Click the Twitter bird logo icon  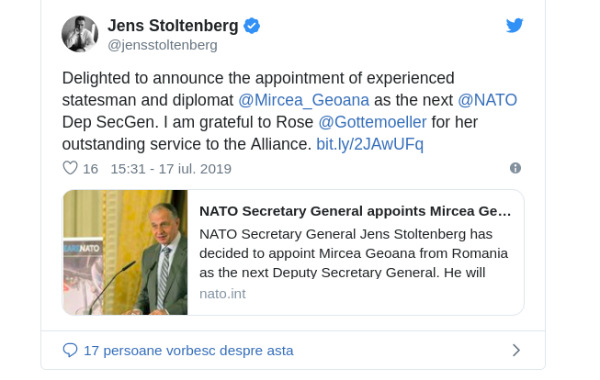[514, 26]
